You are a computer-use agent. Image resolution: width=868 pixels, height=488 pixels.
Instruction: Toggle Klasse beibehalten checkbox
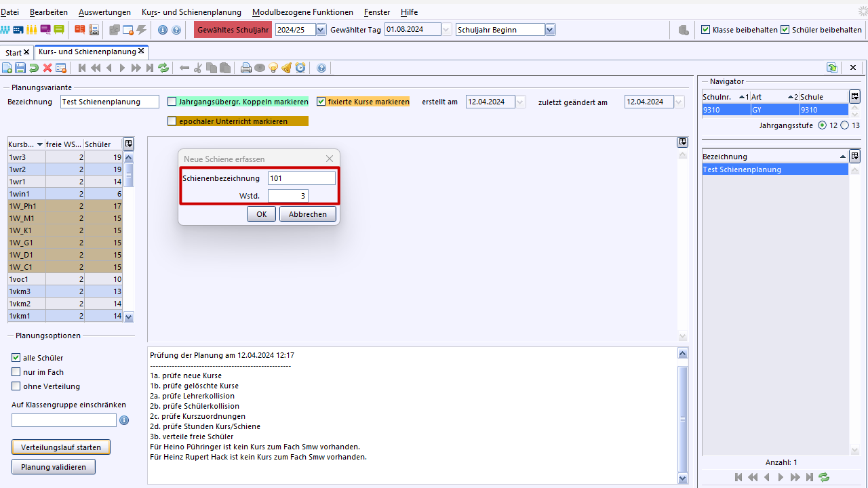click(x=706, y=30)
